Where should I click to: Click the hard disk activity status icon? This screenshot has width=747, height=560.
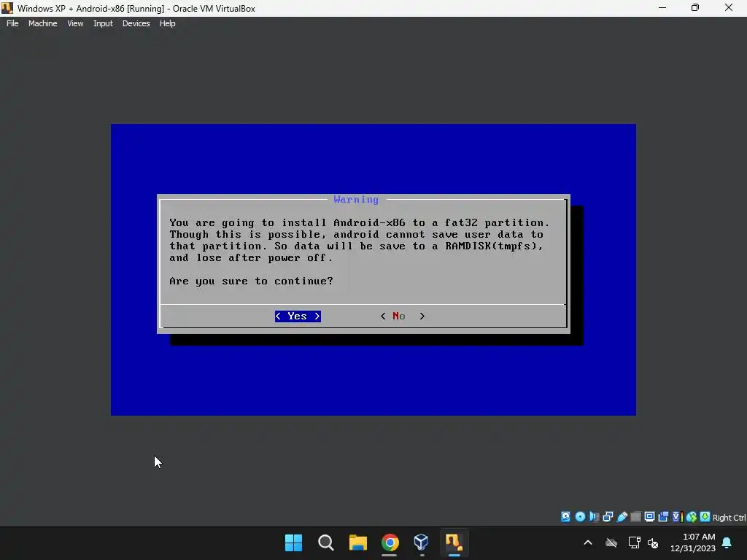pos(565,517)
